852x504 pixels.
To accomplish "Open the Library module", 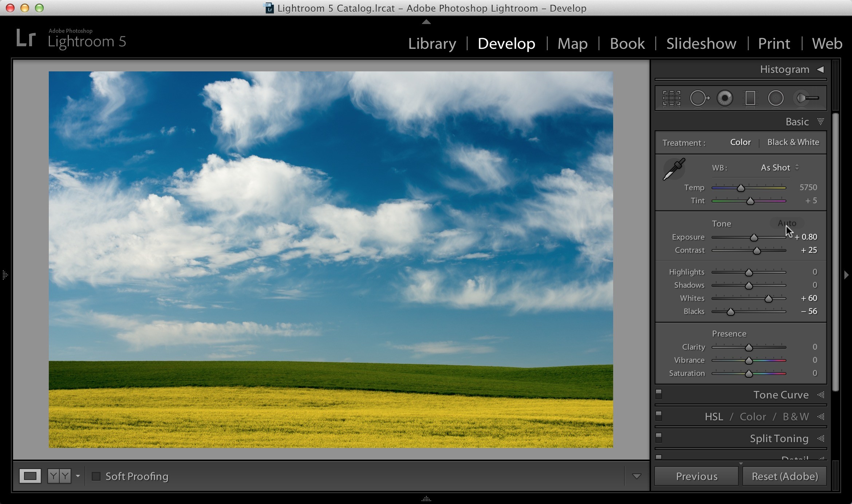I will coord(432,44).
